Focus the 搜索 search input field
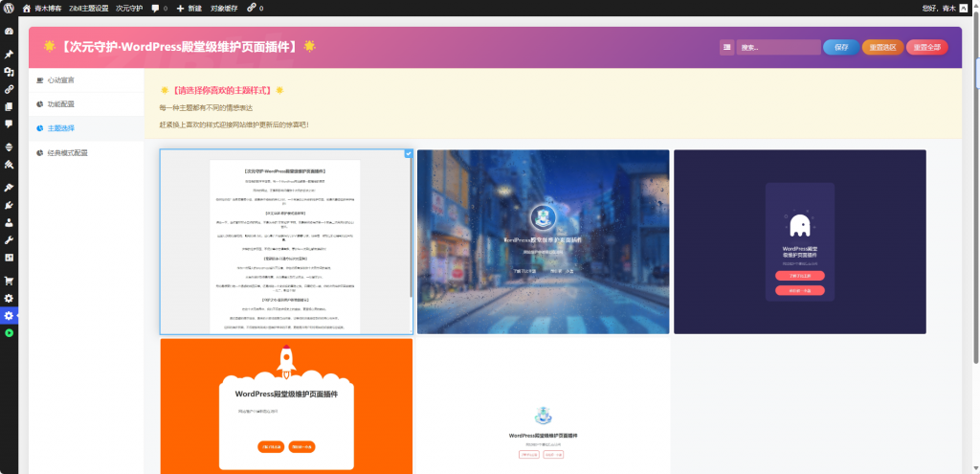 coord(778,47)
